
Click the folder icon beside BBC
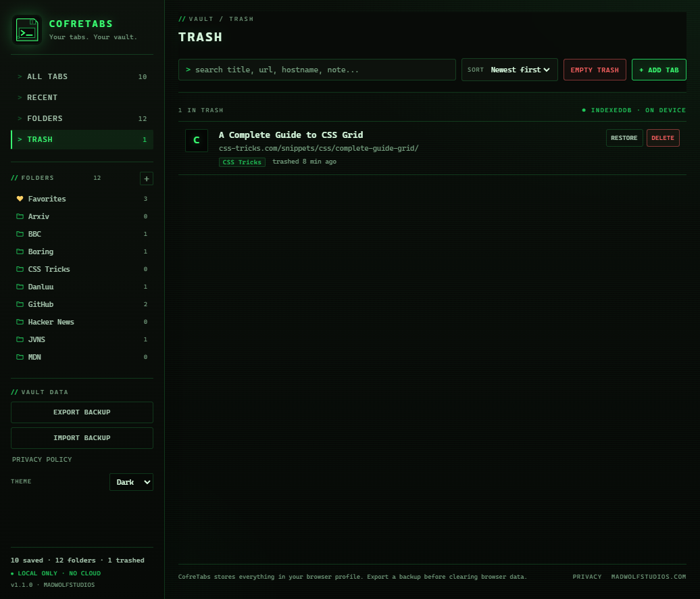click(x=20, y=234)
